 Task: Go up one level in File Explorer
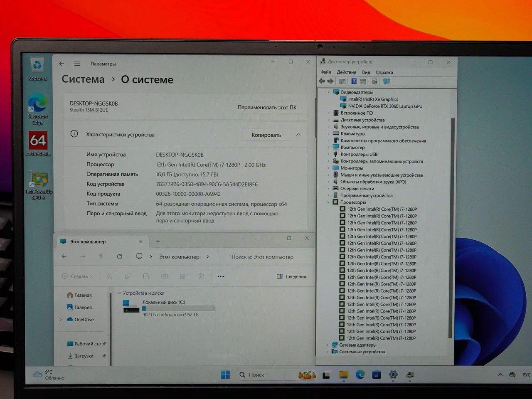point(101,256)
